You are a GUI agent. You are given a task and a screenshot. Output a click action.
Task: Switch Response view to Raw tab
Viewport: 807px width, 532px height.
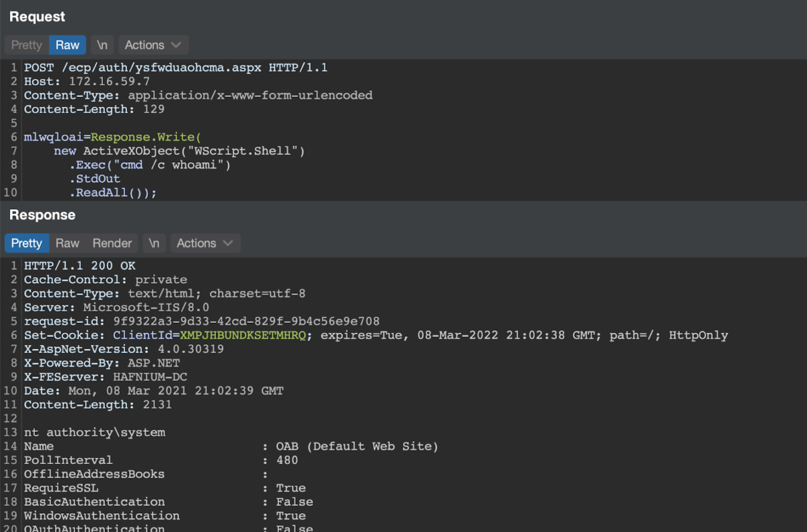click(x=67, y=243)
